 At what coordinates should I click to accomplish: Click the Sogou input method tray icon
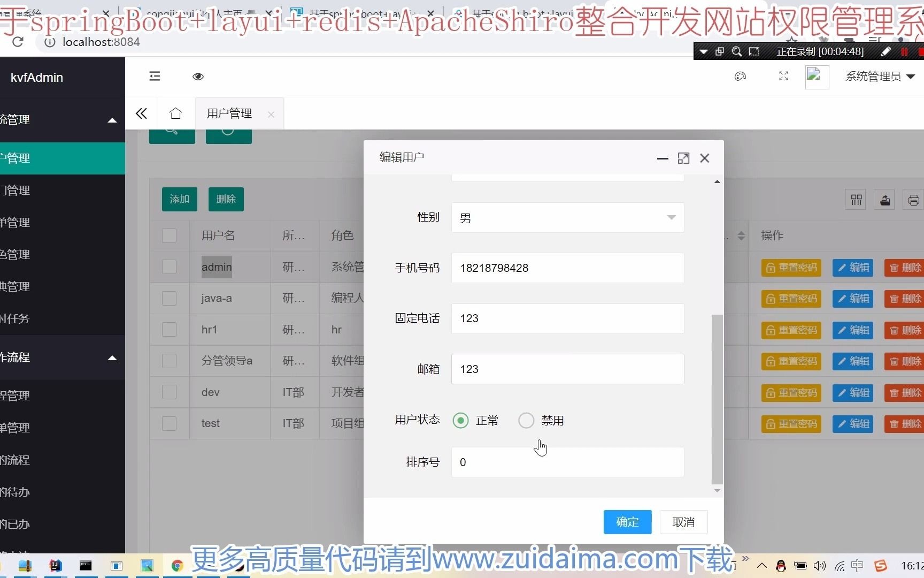coord(880,566)
